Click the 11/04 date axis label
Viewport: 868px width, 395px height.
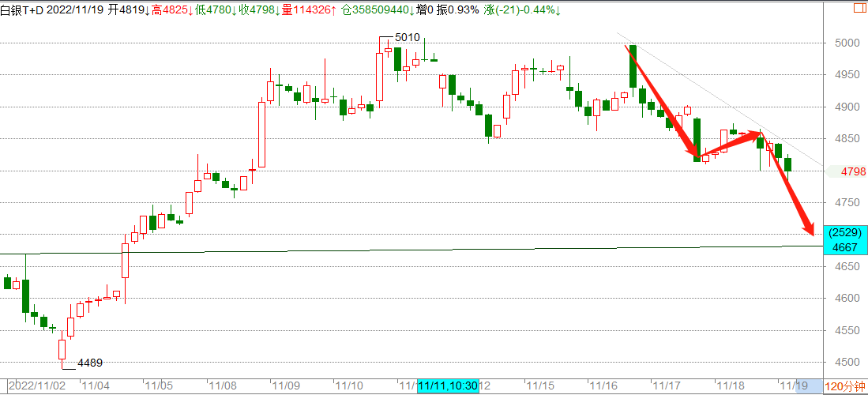(96, 386)
